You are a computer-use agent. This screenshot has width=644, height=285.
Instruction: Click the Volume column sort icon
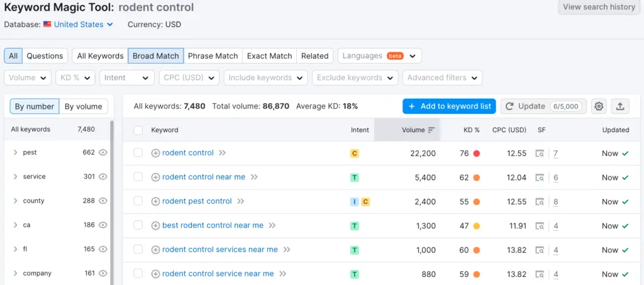click(431, 130)
